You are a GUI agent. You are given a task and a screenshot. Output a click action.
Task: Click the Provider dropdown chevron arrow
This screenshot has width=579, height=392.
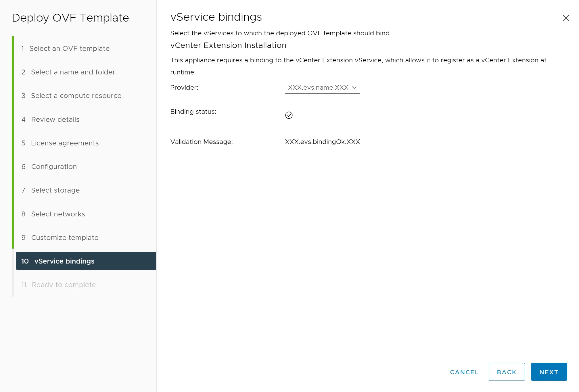coord(354,88)
